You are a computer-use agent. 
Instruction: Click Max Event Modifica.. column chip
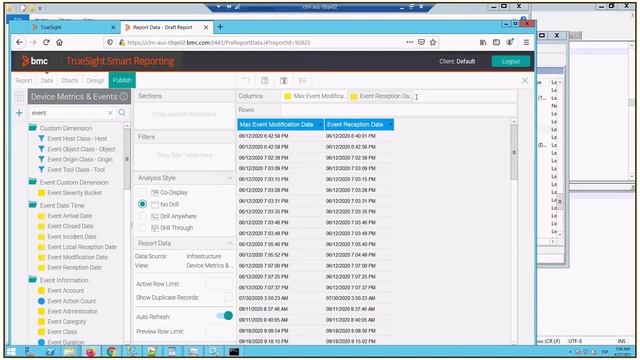pyautogui.click(x=315, y=96)
